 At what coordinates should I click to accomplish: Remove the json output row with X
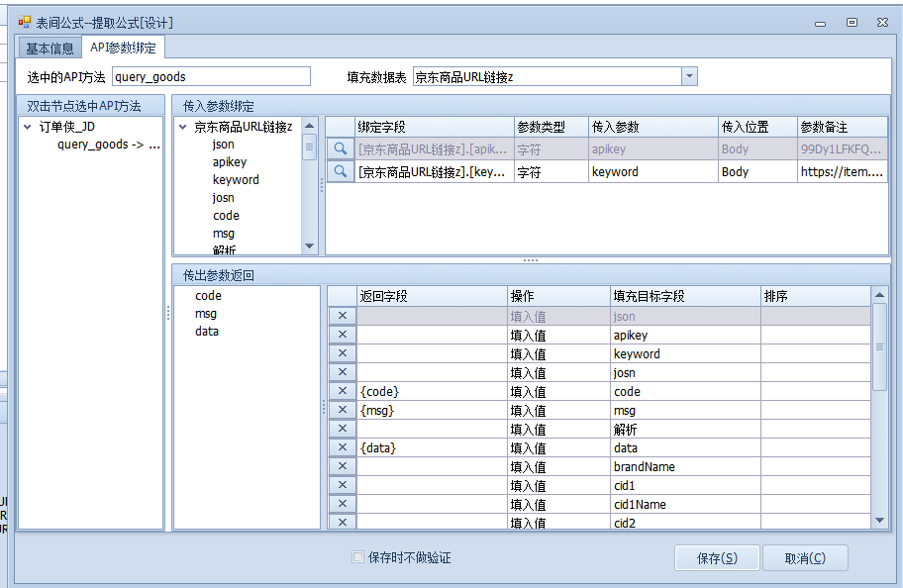pos(342,317)
